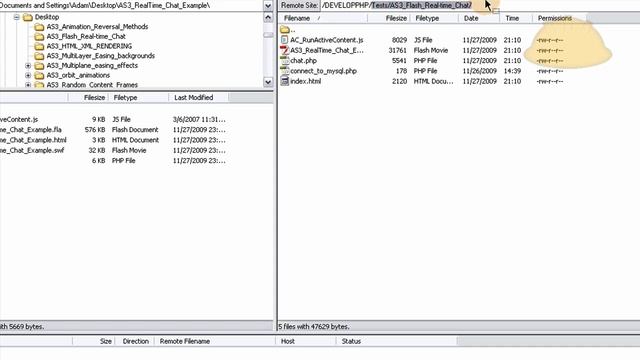Image resolution: width=640 pixels, height=360 pixels.
Task: Sort local files by Filetype column
Action: (138, 98)
